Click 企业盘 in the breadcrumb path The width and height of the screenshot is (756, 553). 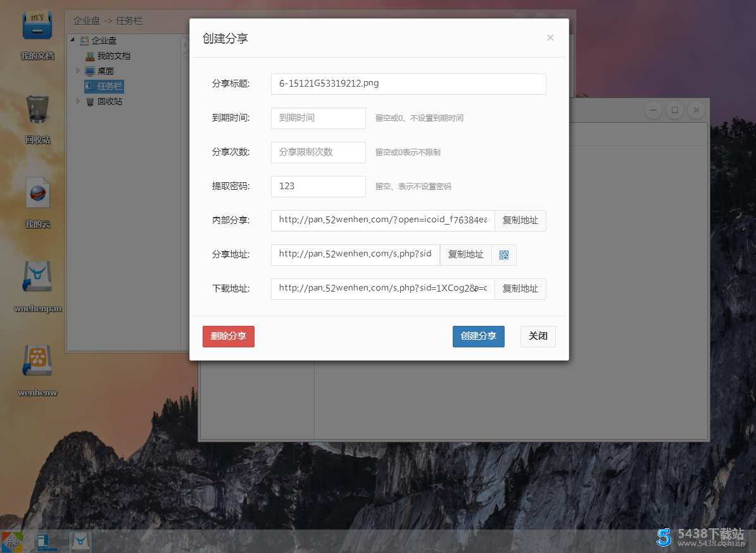click(86, 21)
